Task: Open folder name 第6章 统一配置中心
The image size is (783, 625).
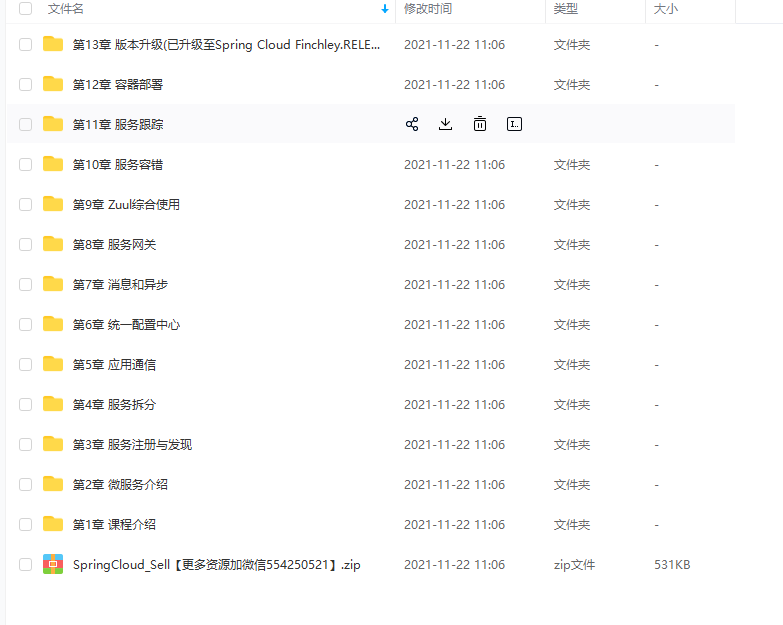Action: pyautogui.click(x=126, y=325)
